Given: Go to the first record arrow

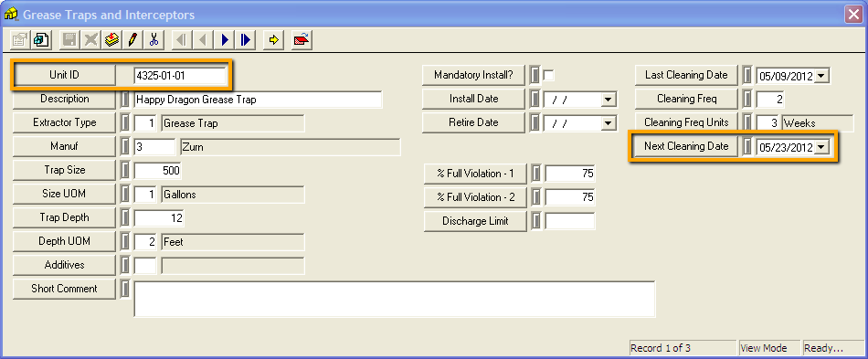Looking at the screenshot, I should (x=182, y=40).
